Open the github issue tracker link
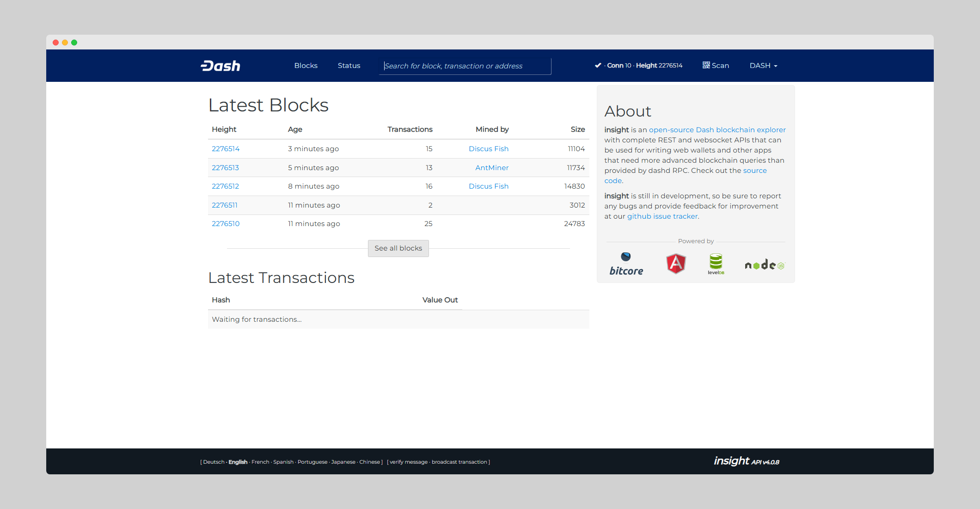 click(x=662, y=216)
